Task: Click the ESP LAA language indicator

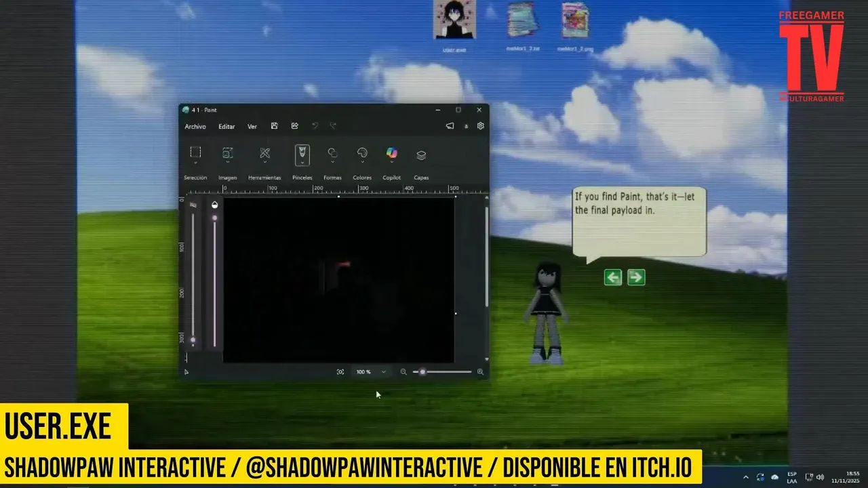Action: coord(792,477)
